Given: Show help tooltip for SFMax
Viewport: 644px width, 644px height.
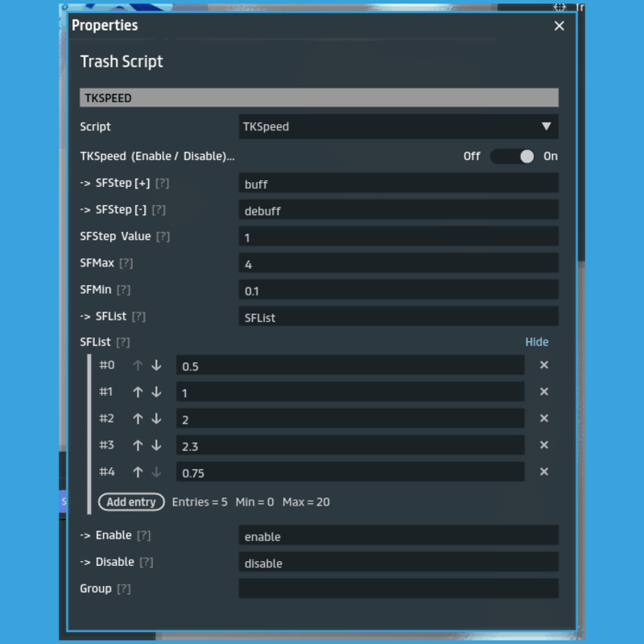Looking at the screenshot, I should [x=126, y=263].
